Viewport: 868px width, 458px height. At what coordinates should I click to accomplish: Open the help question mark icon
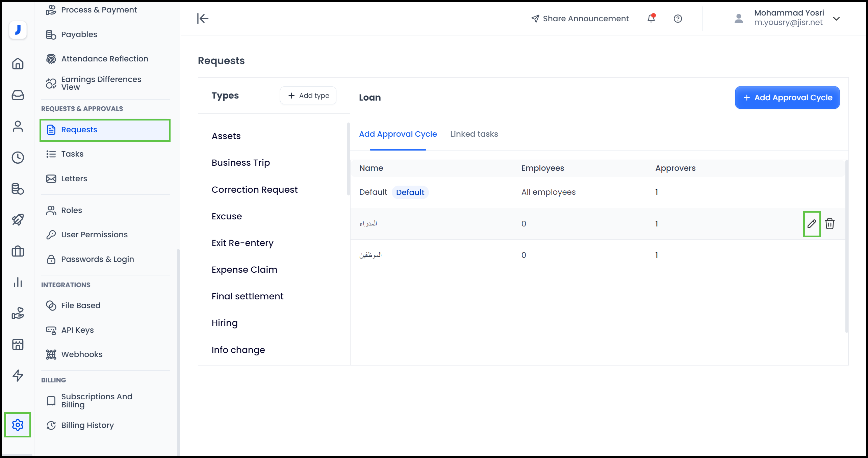pos(678,19)
